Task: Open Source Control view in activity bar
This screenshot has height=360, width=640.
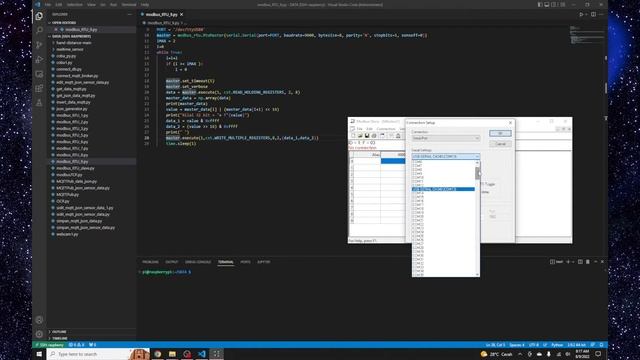Action: [x=39, y=45]
